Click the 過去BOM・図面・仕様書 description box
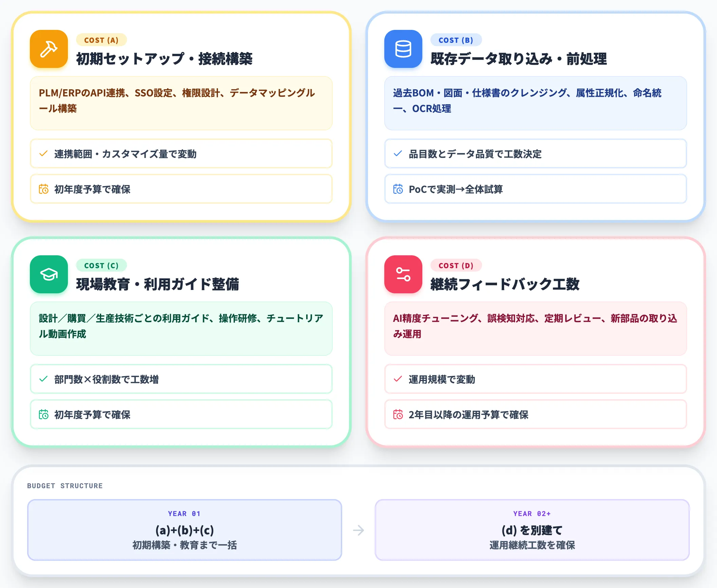Image resolution: width=717 pixels, height=588 pixels. [536, 103]
